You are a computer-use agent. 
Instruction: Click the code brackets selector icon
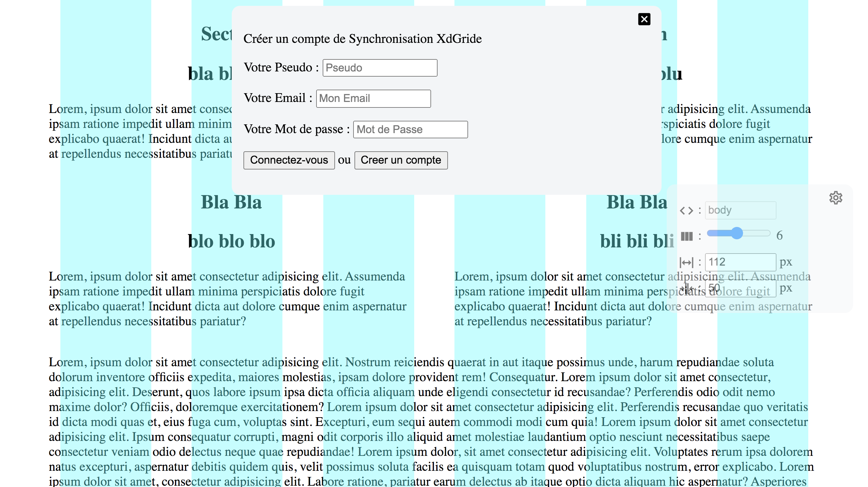686,211
